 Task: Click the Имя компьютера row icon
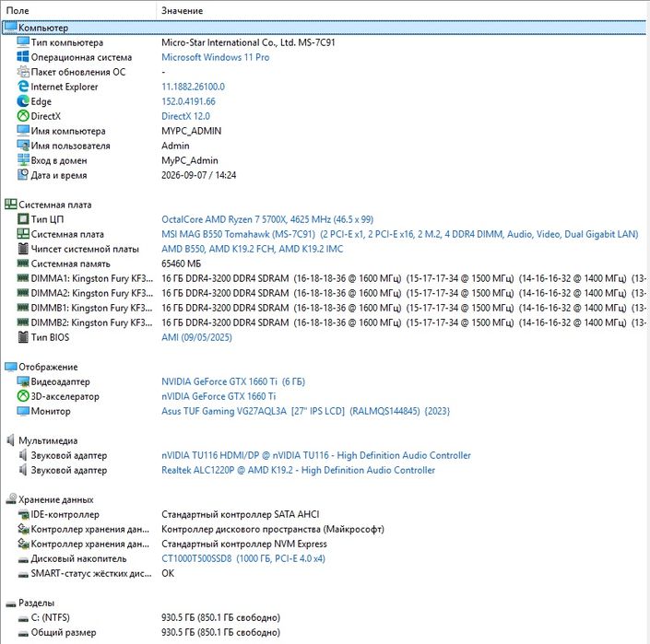(23, 131)
